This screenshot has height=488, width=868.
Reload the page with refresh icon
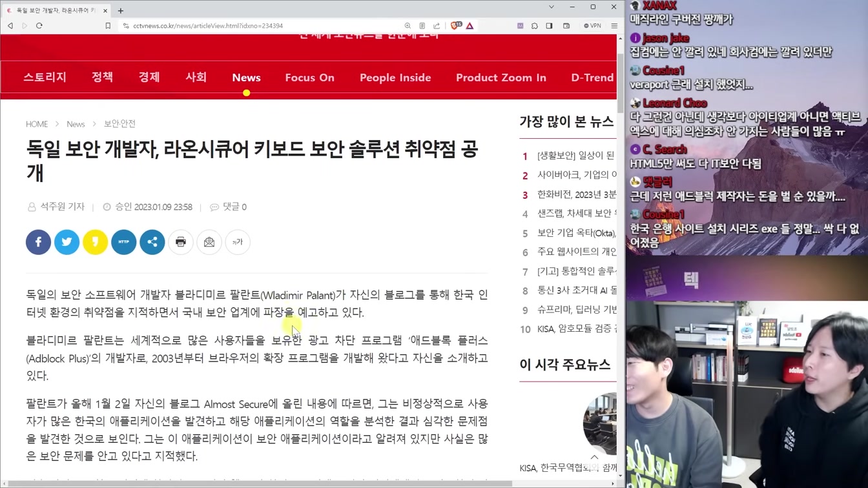(39, 26)
